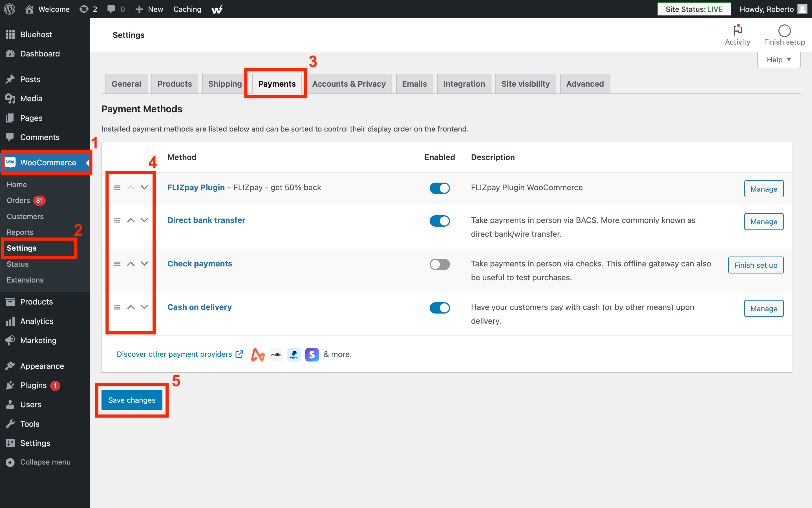Open the Shipping settings tab
Viewport: 812px width, 508px height.
coord(225,84)
